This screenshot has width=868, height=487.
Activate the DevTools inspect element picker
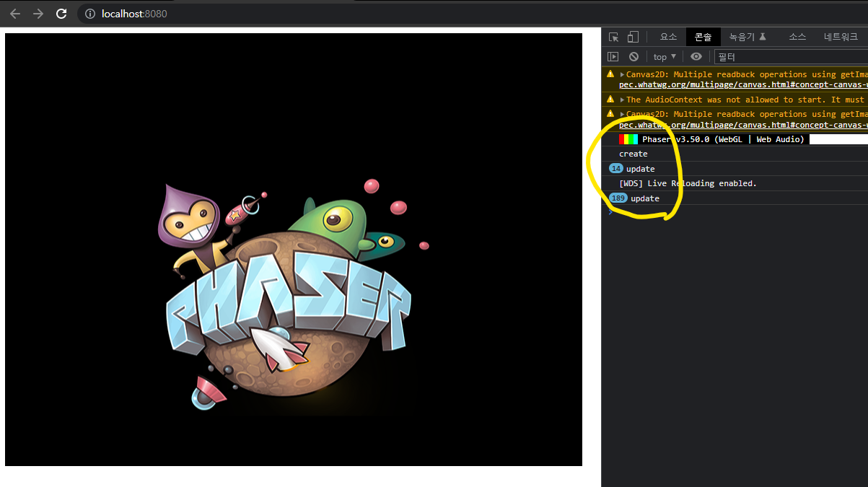pos(614,37)
